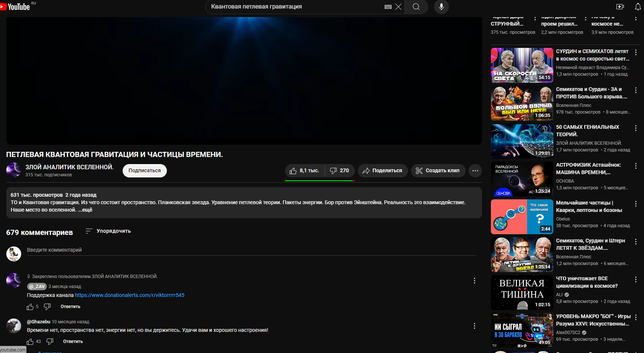Dislike the video showing 270

pos(340,171)
